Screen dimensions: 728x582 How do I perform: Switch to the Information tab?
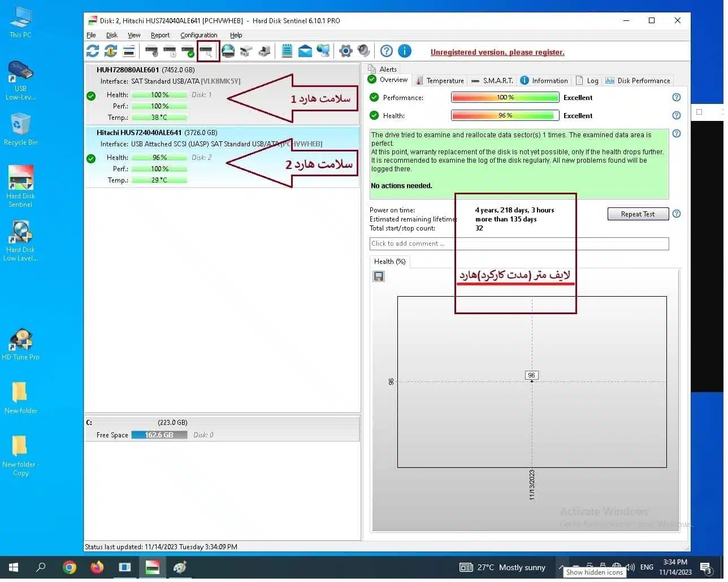click(x=544, y=81)
